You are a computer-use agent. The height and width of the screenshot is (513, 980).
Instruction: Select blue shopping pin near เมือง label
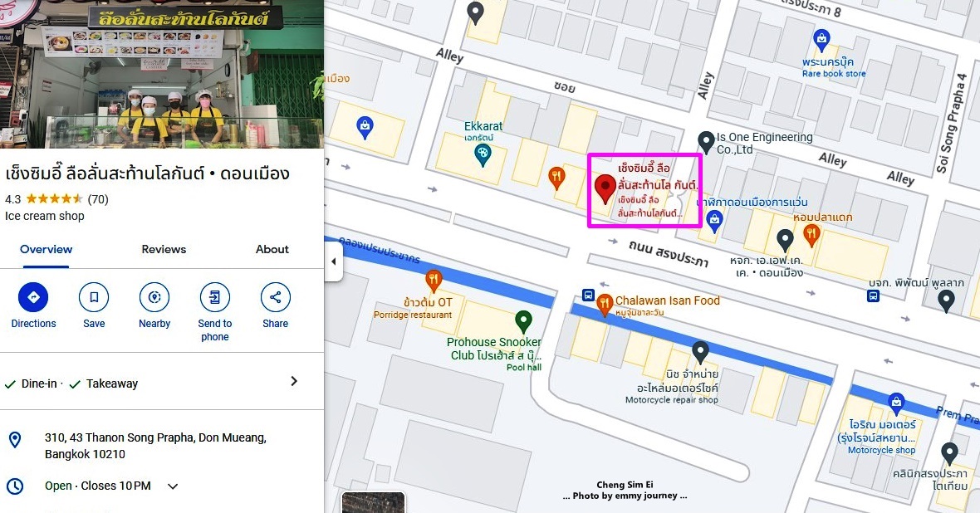365,128
